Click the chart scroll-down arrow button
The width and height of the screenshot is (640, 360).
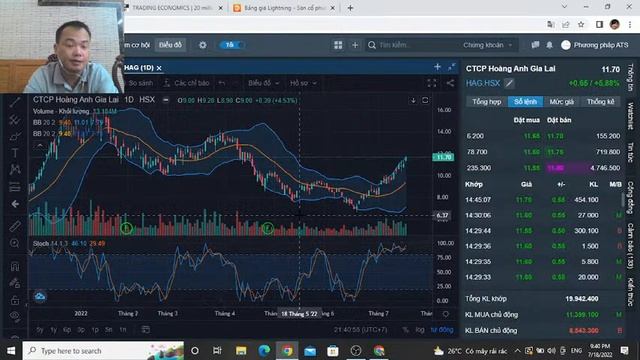413,100
